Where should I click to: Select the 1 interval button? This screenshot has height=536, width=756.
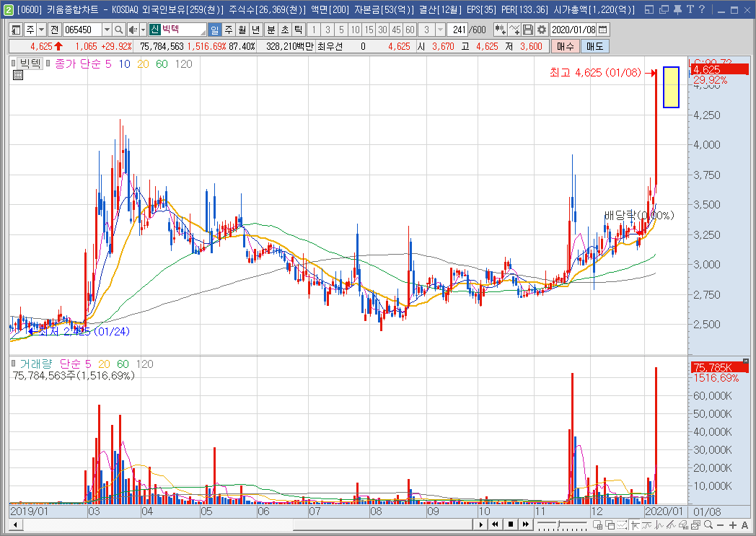[x=314, y=30]
